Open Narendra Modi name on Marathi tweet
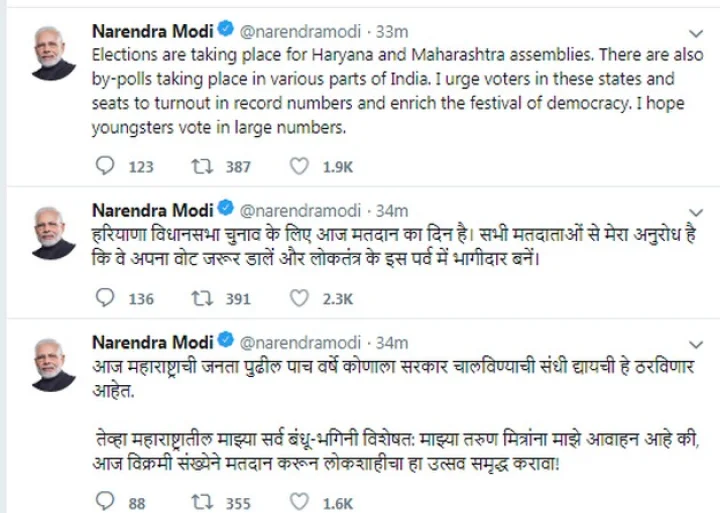 pos(151,342)
